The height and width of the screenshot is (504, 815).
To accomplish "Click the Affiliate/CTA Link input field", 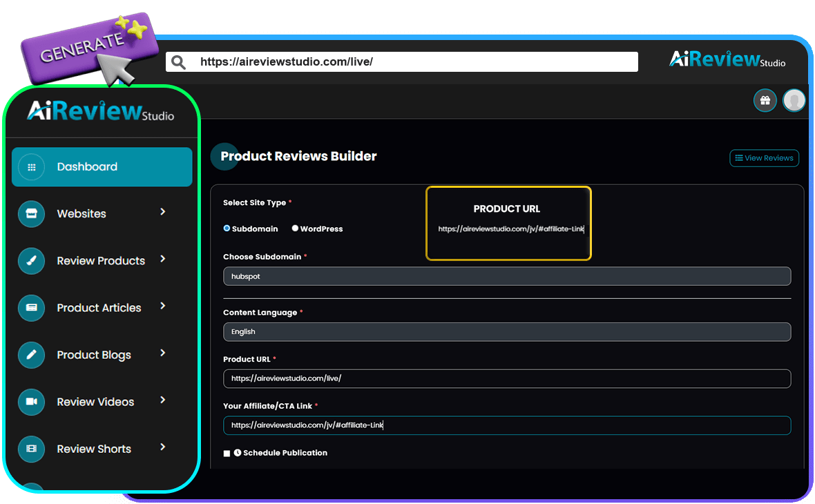I will [507, 425].
